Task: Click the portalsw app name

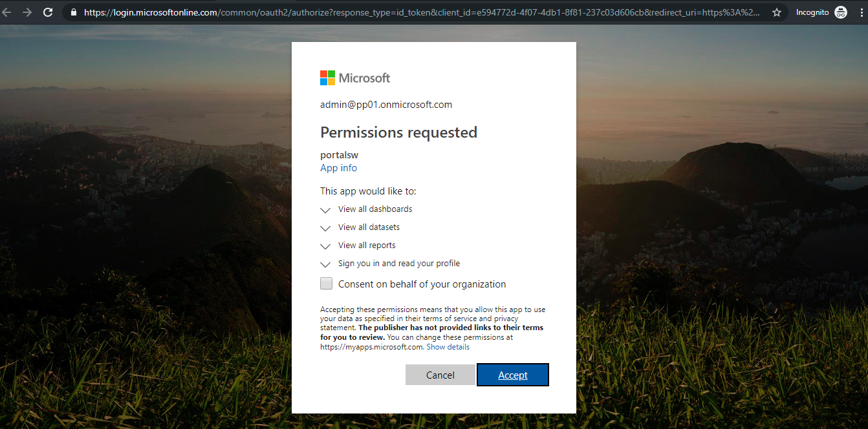Action: [339, 155]
